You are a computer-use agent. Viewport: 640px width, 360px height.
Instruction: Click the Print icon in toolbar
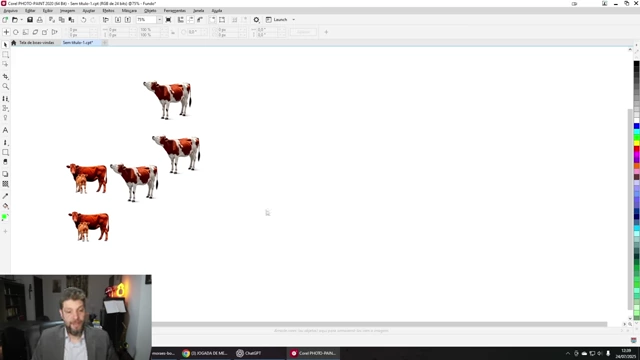click(40, 20)
